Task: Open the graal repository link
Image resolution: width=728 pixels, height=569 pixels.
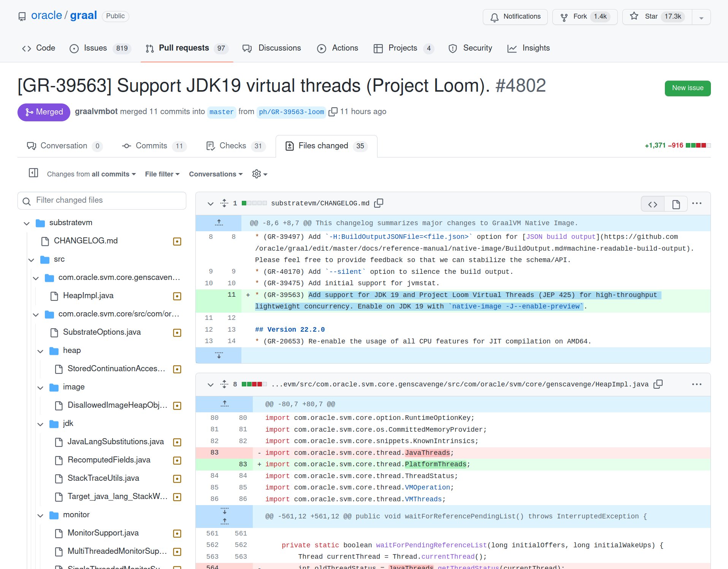Action: pyautogui.click(x=83, y=16)
